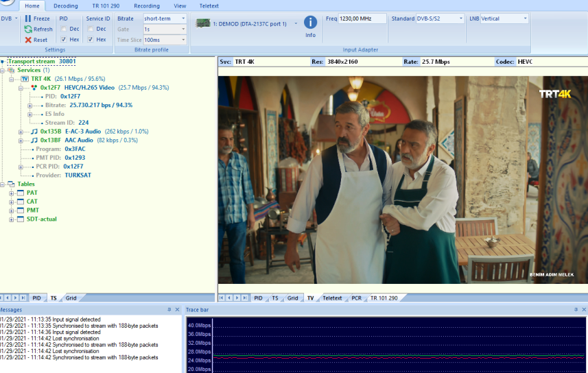Click the TV video preview

[403, 180]
